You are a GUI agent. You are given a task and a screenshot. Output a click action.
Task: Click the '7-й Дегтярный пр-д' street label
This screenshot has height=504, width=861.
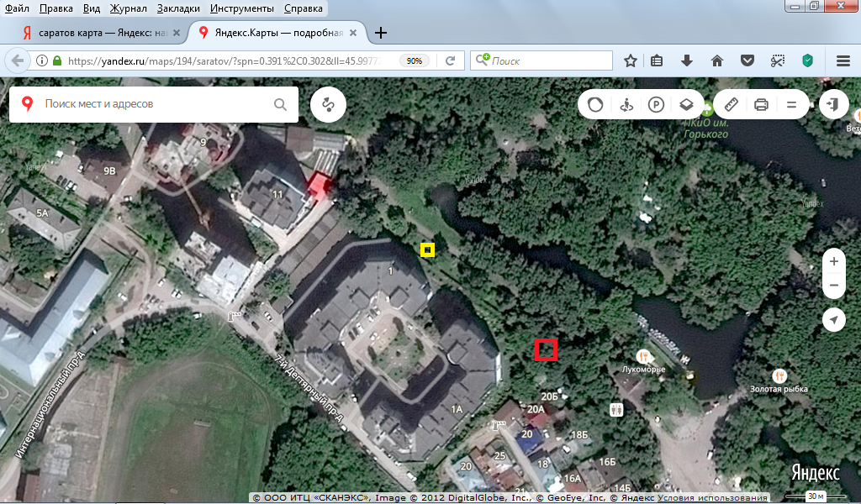click(309, 390)
